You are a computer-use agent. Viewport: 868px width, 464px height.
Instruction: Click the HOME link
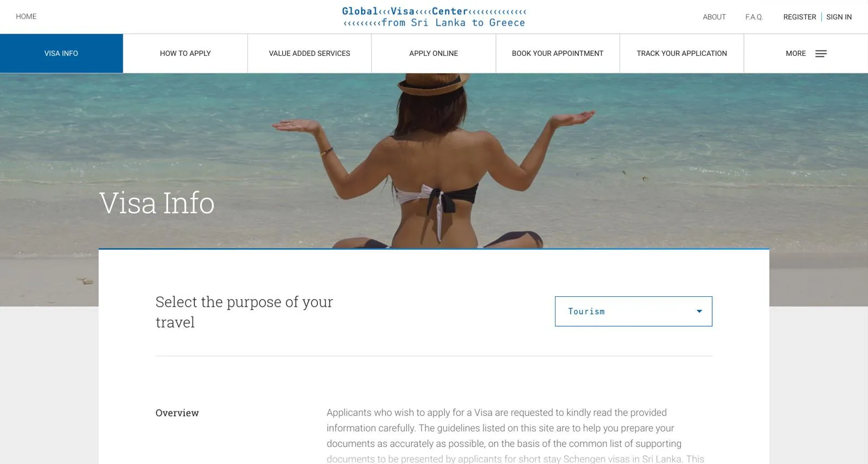[x=26, y=17]
